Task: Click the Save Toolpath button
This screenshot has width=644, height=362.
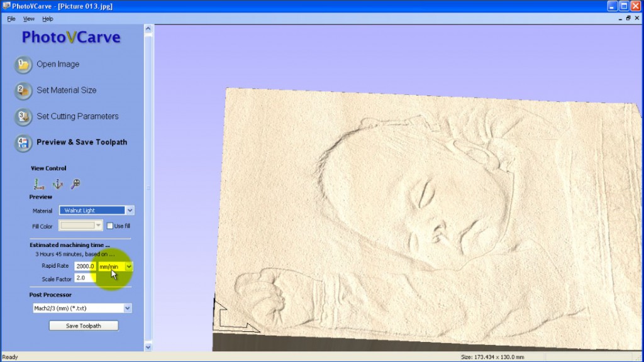Action: pos(83,325)
